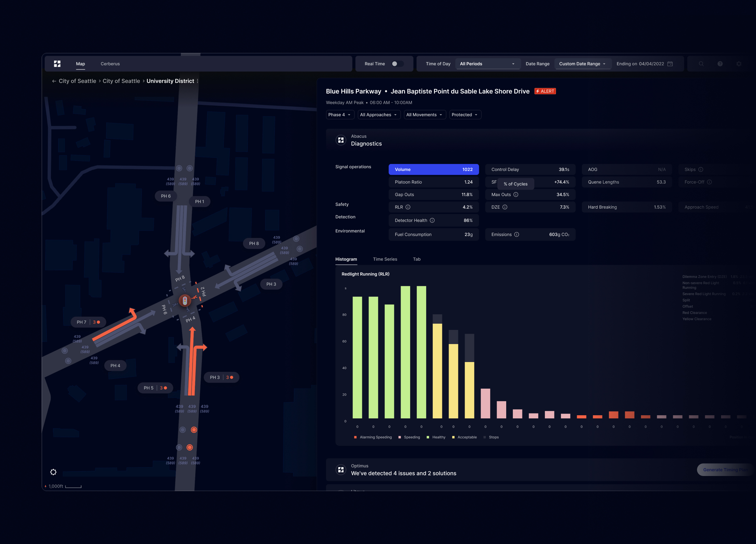Viewport: 756px width, 544px height.
Task: Click the Ending on 04/04/2022 date field
Action: tap(644, 64)
